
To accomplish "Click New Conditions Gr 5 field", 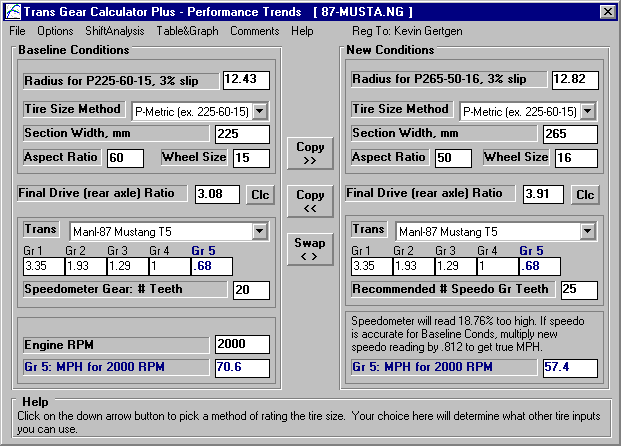I will point(540,266).
